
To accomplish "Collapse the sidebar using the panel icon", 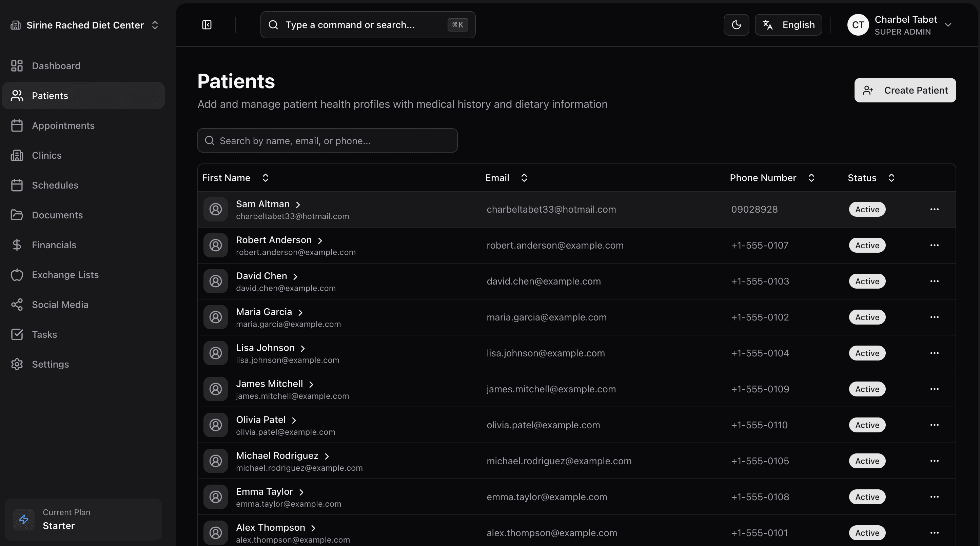I will tap(207, 24).
